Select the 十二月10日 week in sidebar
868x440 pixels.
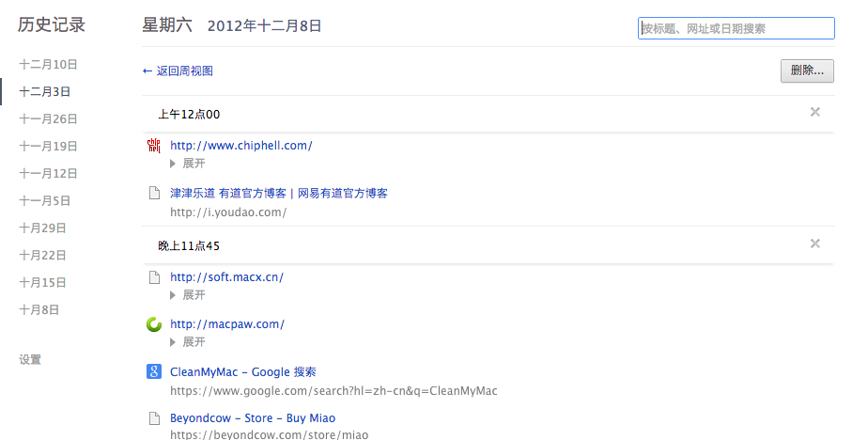point(48,65)
